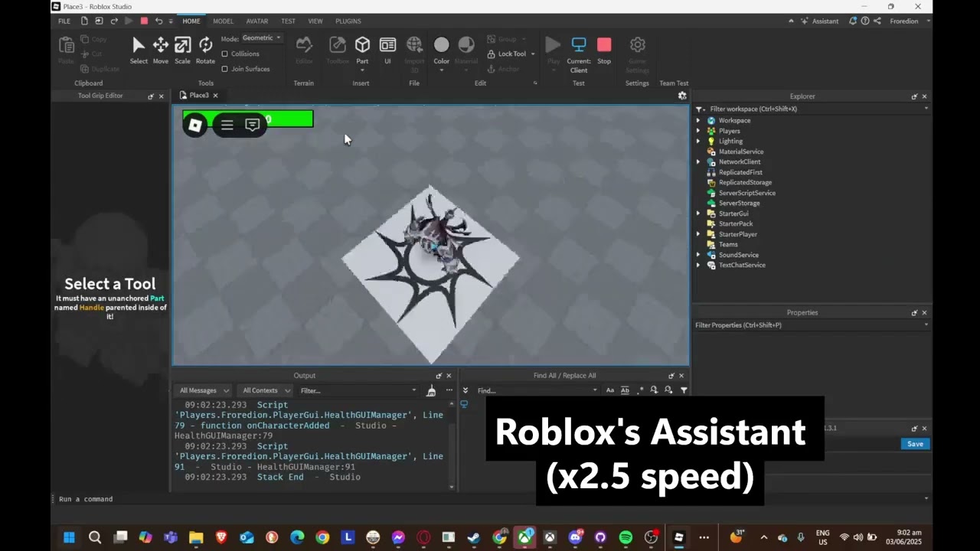Enable the Collisions checkbox

pos(224,54)
